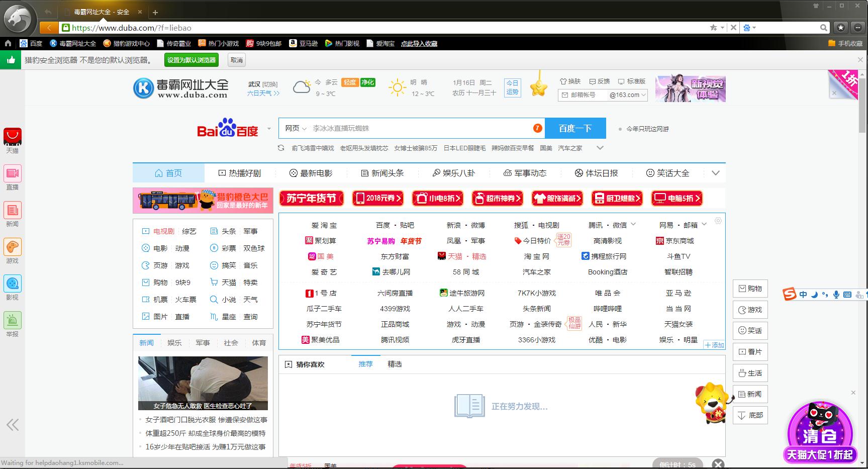Click the bookmark star button in toolbar
The height and width of the screenshot is (469, 868).
[x=840, y=28]
